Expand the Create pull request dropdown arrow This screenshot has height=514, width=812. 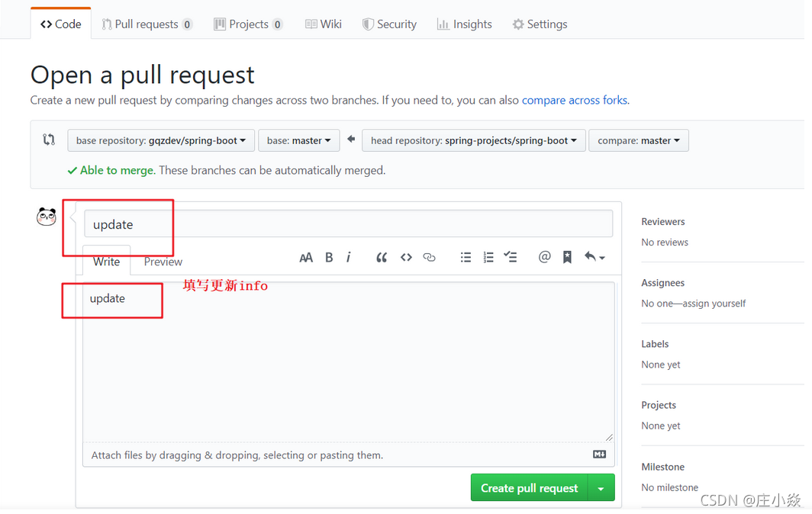tap(601, 487)
